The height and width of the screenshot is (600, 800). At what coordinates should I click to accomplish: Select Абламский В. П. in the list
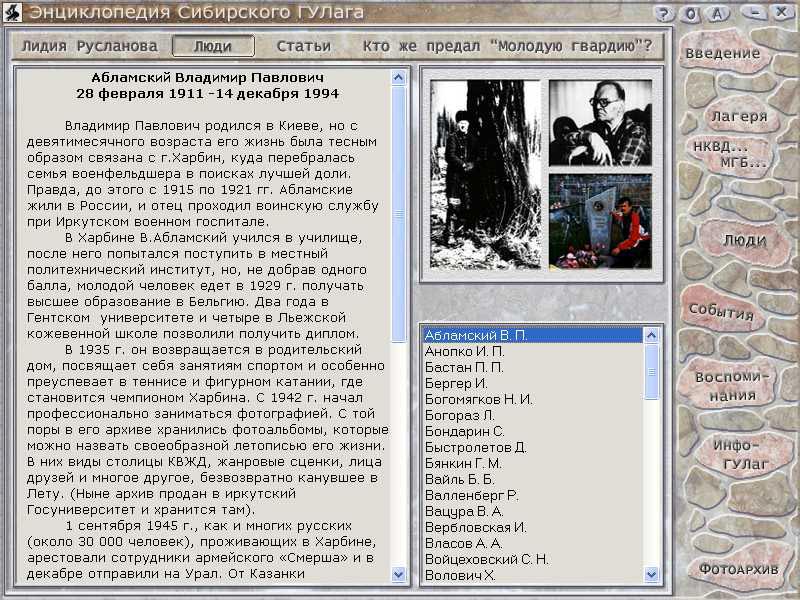coord(533,335)
